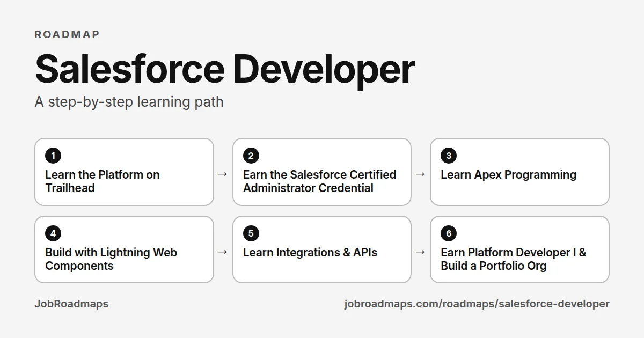Click the 'Salesforce Developer' title heading
The height and width of the screenshot is (338, 644).
[x=225, y=69]
